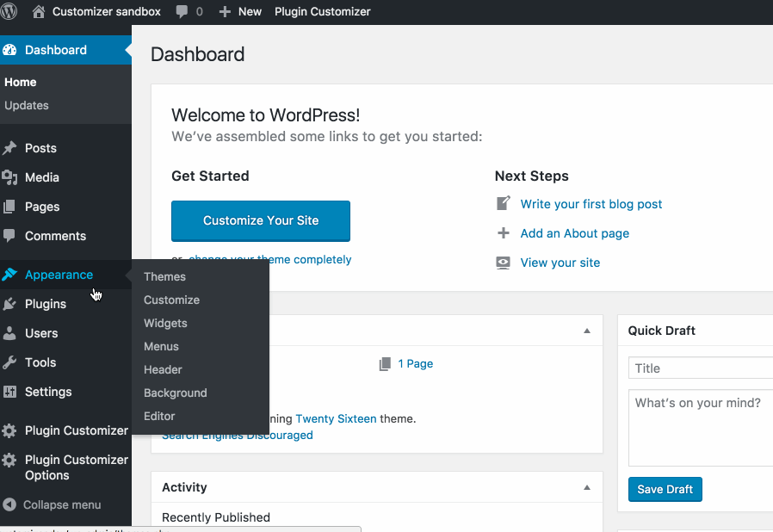Click the Users person icon
The width and height of the screenshot is (773, 532).
point(9,333)
